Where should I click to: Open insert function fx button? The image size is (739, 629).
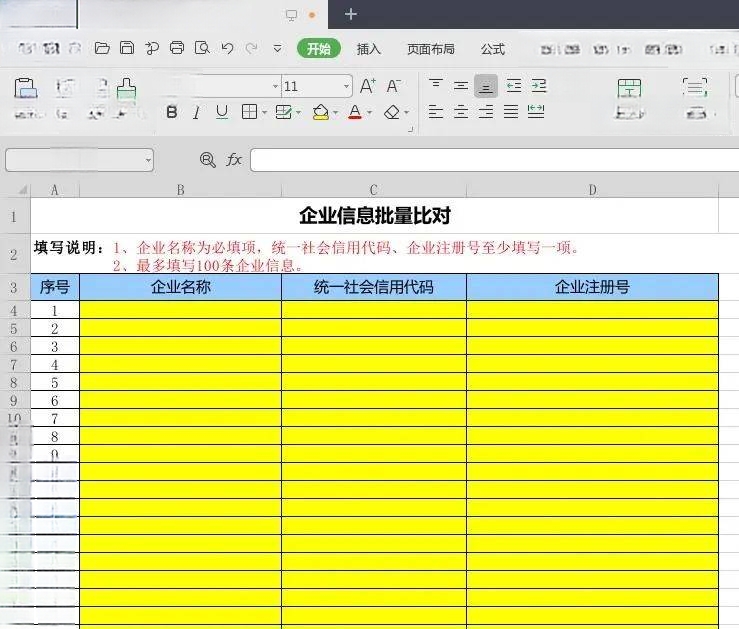tap(234, 160)
